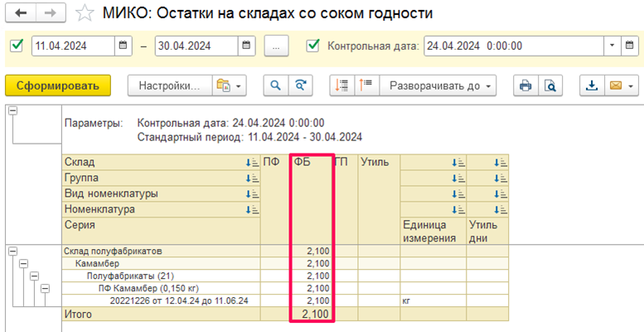Select series 20221226 от 12.04.24 до 11.06.24

coord(179,300)
